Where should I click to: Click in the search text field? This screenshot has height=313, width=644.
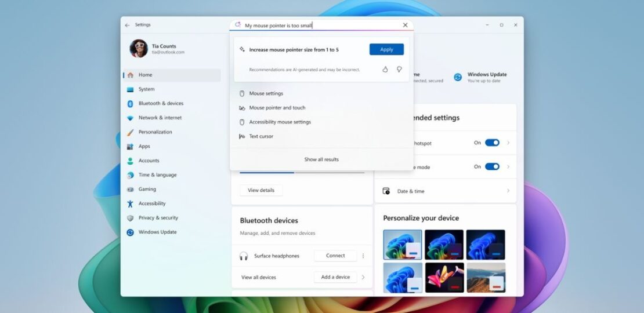321,25
